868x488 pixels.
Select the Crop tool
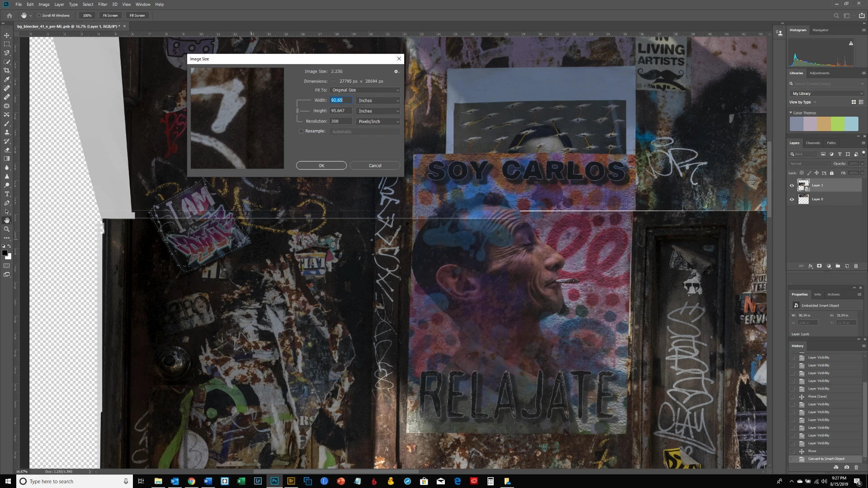click(7, 70)
